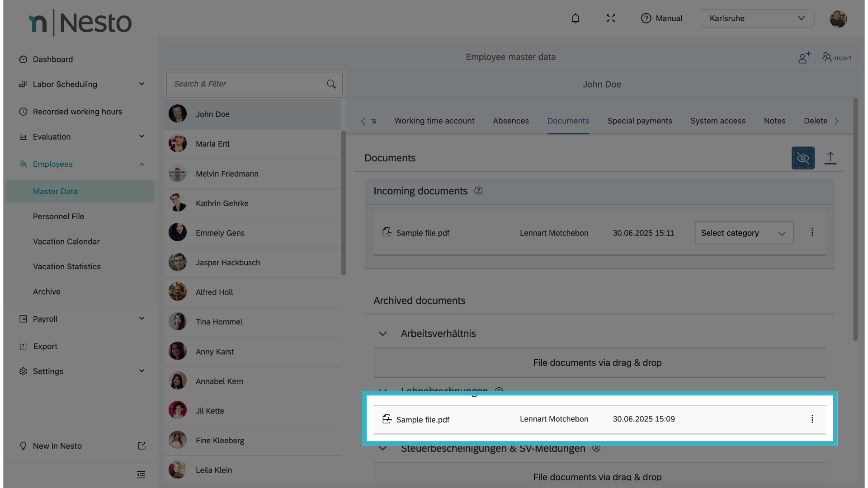Collapse the Arbeitsverhältnis section
Screen dimensions: 868x488
[x=382, y=334]
